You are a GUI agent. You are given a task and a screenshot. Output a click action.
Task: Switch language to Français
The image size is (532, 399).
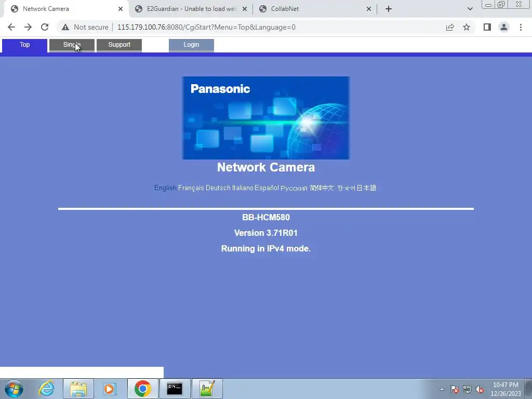191,188
